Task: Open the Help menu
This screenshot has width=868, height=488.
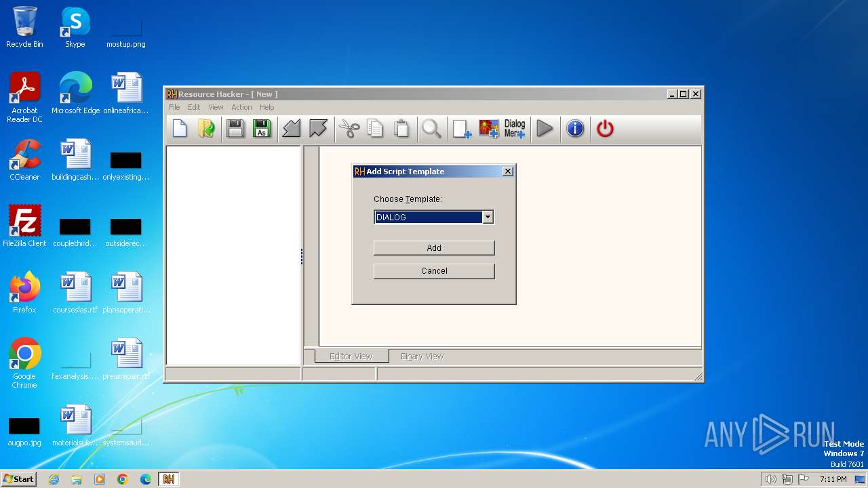Action: coord(267,107)
